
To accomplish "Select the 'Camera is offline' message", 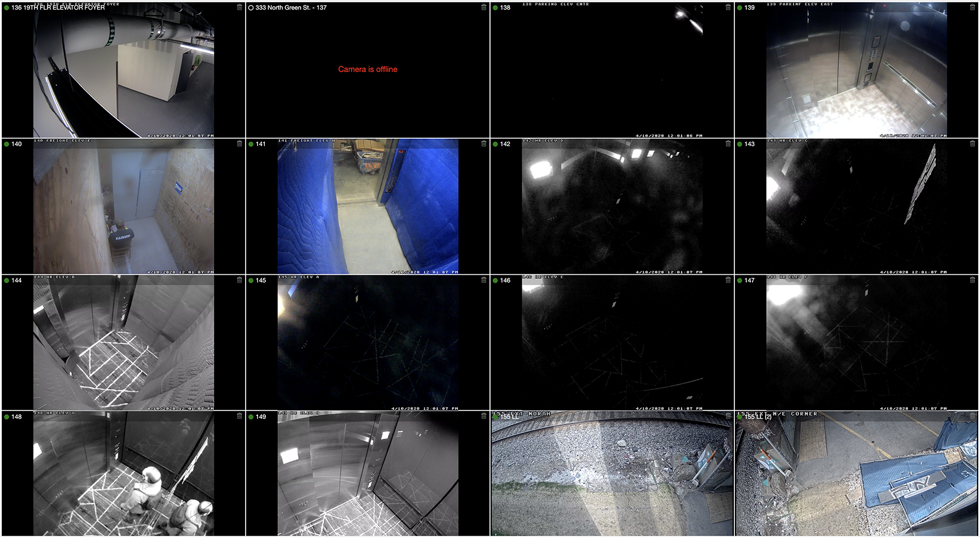I will 367,69.
